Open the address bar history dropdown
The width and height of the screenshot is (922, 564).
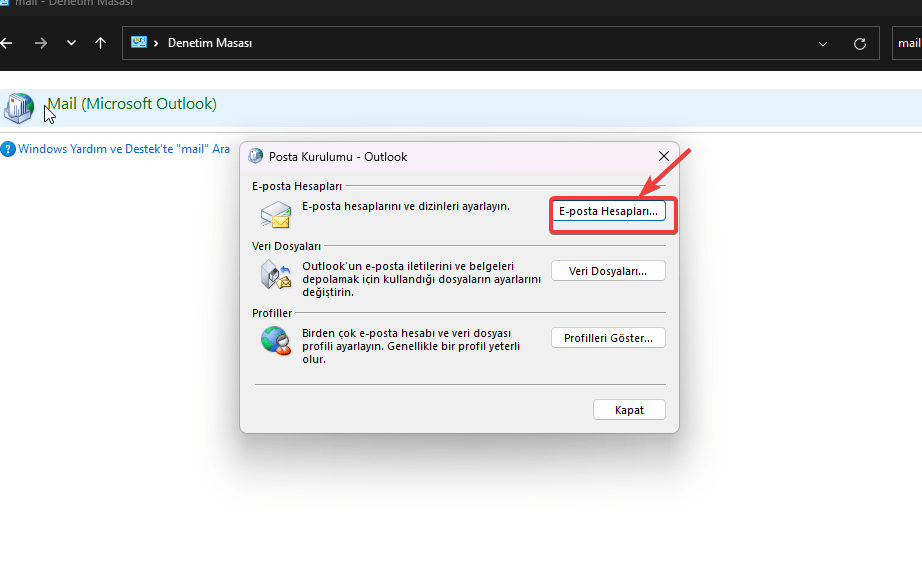pos(823,44)
